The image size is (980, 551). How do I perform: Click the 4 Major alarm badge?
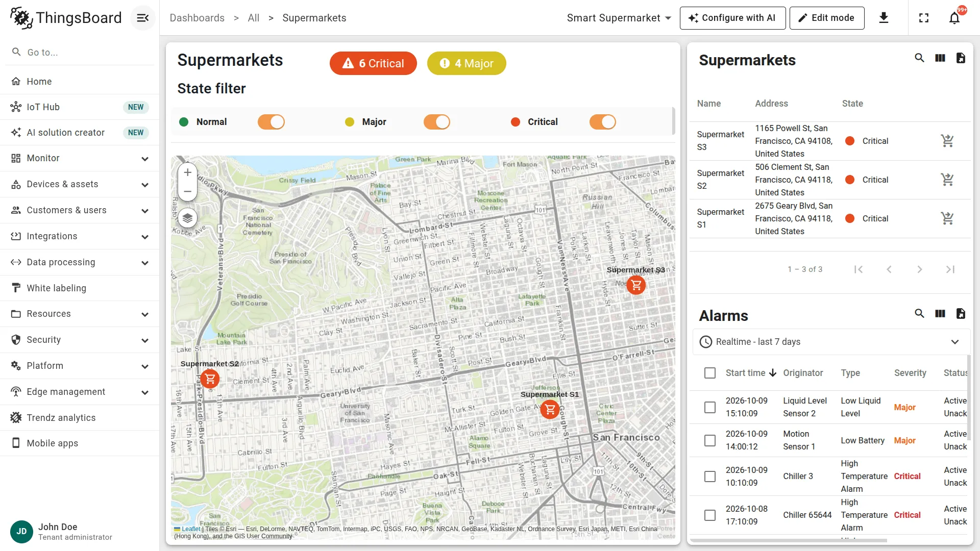point(467,63)
